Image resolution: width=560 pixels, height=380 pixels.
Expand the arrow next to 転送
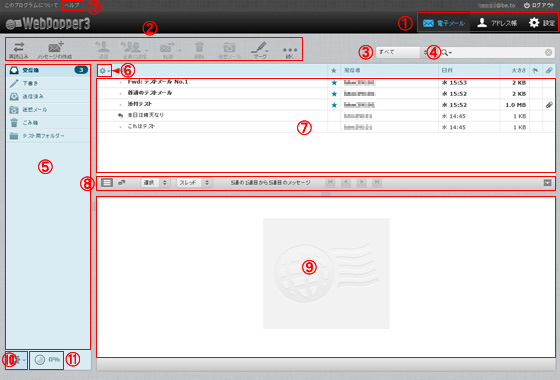[x=179, y=50]
